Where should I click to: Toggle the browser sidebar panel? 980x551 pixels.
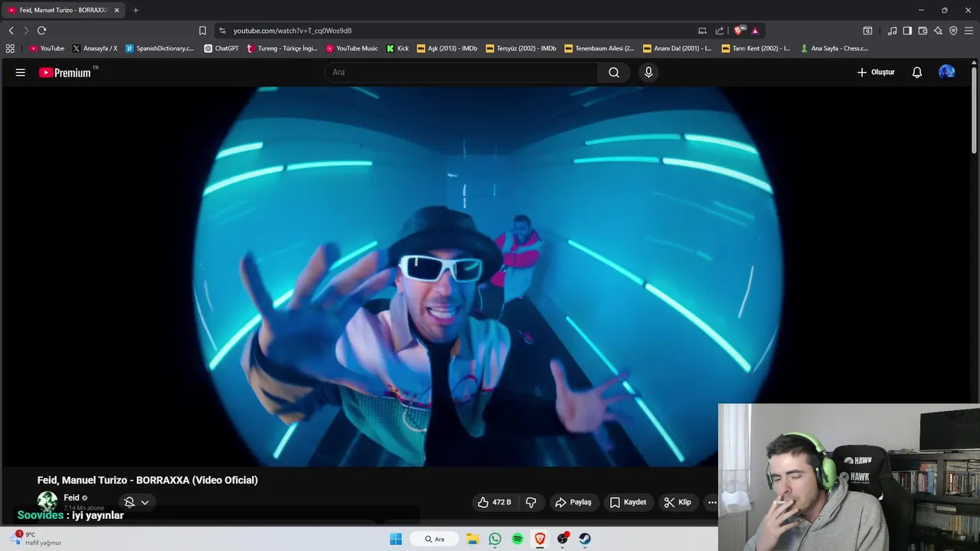click(x=907, y=31)
